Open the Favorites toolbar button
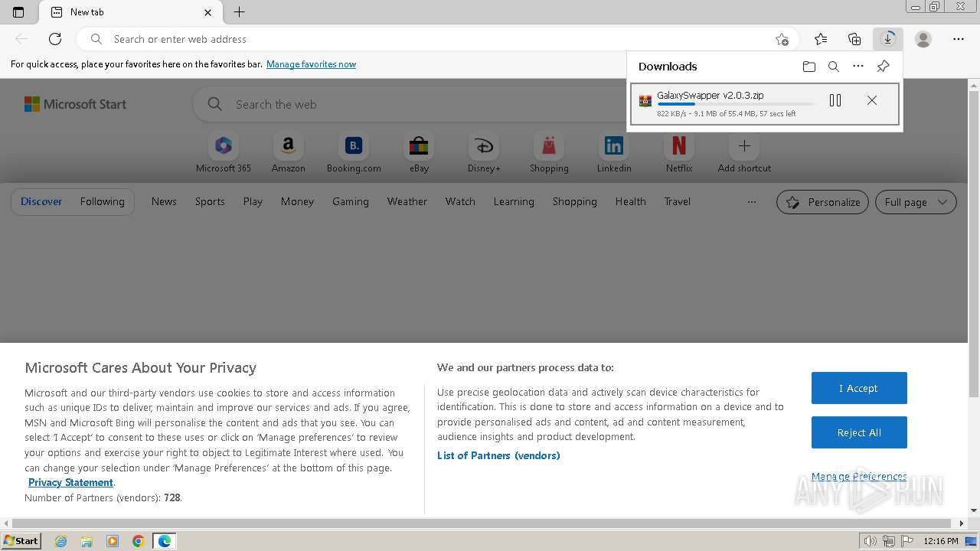This screenshot has height=551, width=980. [821, 39]
